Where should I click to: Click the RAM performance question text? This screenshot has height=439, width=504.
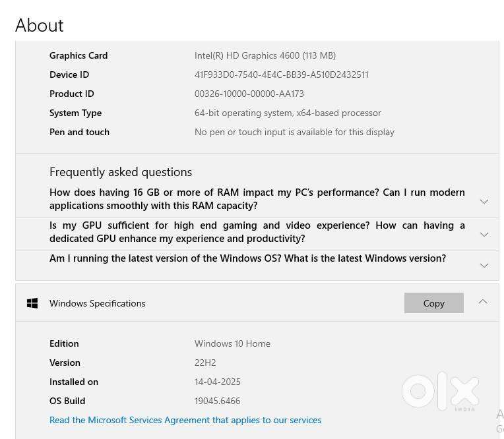pyautogui.click(x=257, y=199)
